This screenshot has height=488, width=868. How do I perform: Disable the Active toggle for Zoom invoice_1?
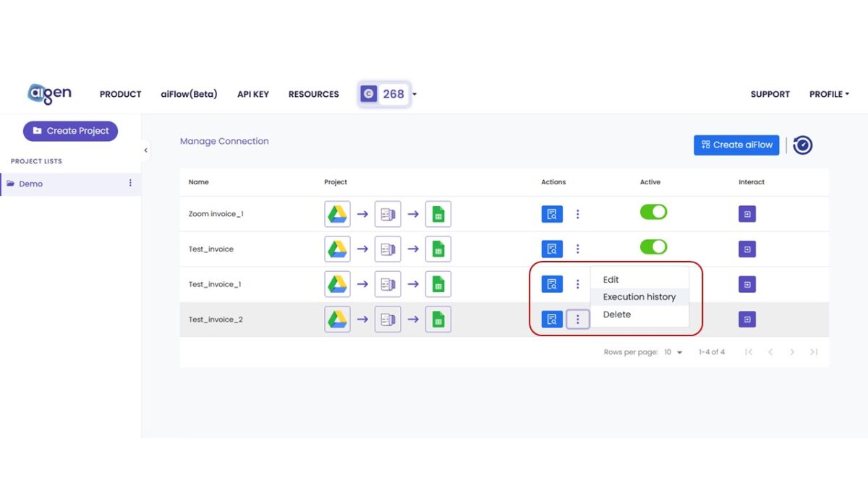pyautogui.click(x=653, y=212)
